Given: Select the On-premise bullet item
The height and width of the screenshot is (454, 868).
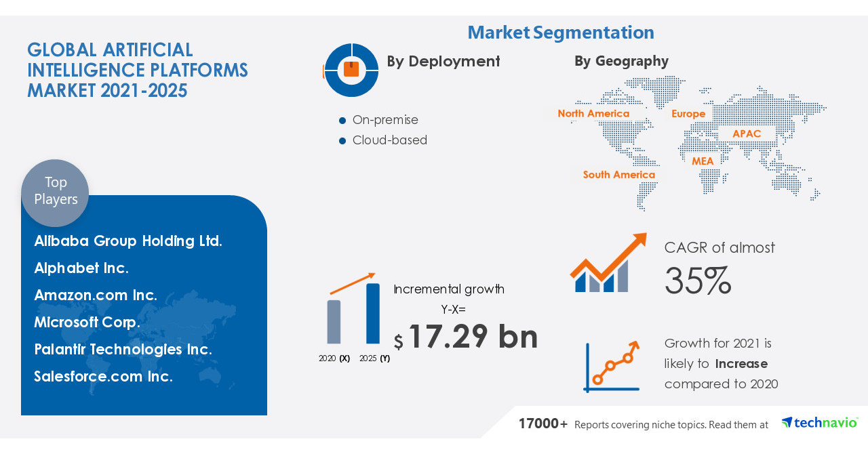Looking at the screenshot, I should coord(384,120).
